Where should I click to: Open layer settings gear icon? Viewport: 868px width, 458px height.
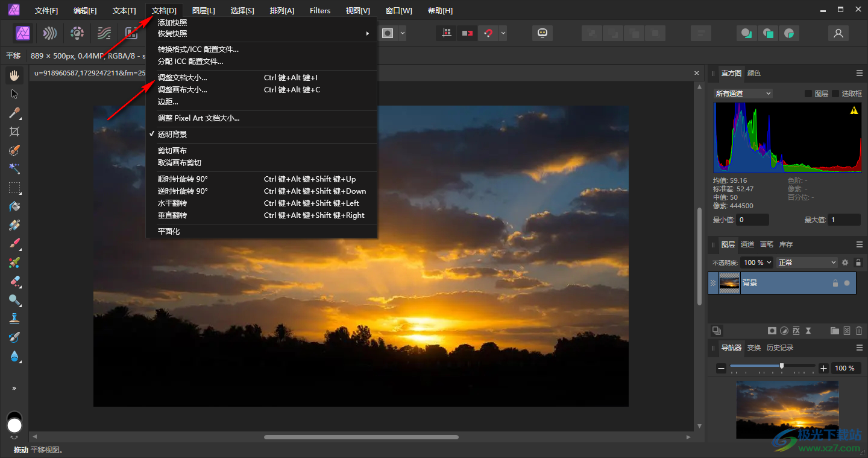point(845,262)
